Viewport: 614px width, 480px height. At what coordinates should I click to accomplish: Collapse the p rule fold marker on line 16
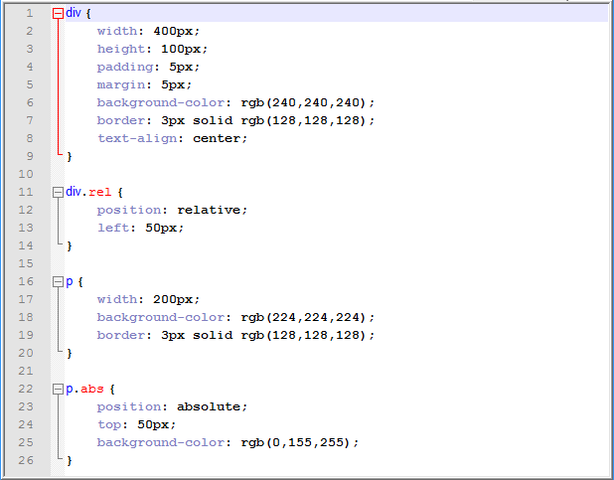(x=58, y=282)
